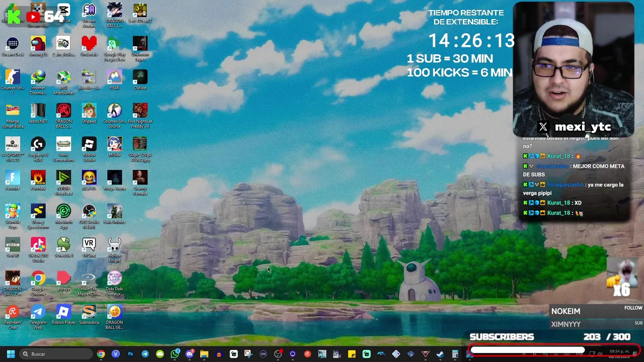This screenshot has height=362, width=644.
Task: Launch Disney Speedstorm from the desktop
Action: pos(38,217)
